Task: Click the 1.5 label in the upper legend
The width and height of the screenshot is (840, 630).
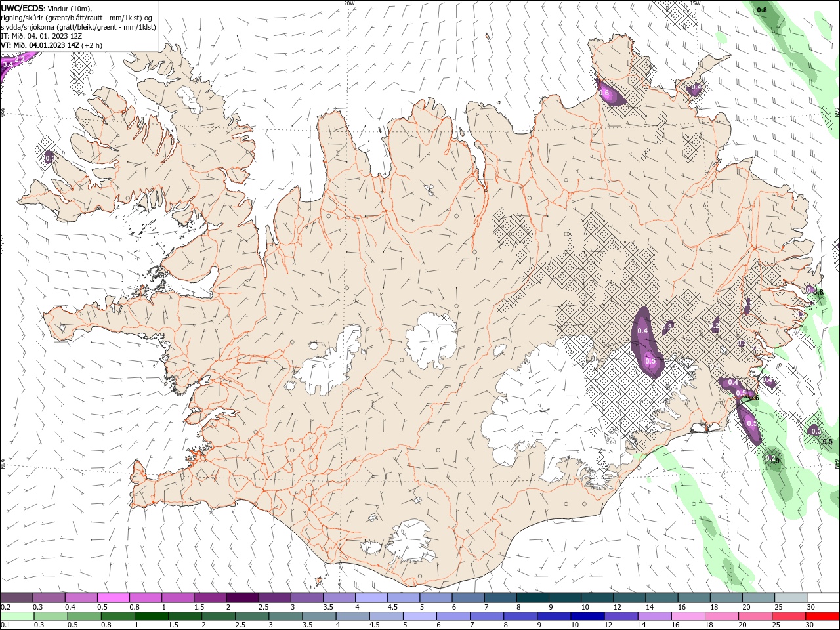Action: click(198, 607)
